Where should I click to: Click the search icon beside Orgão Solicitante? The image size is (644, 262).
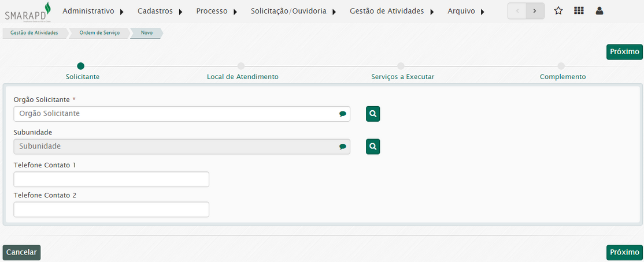tap(373, 114)
